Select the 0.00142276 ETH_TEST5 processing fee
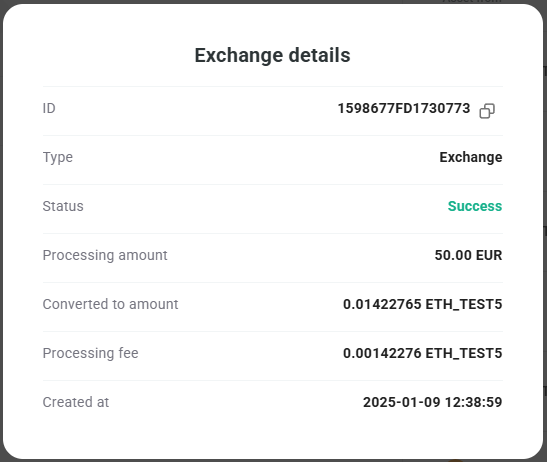The height and width of the screenshot is (462, 547). tap(422, 353)
